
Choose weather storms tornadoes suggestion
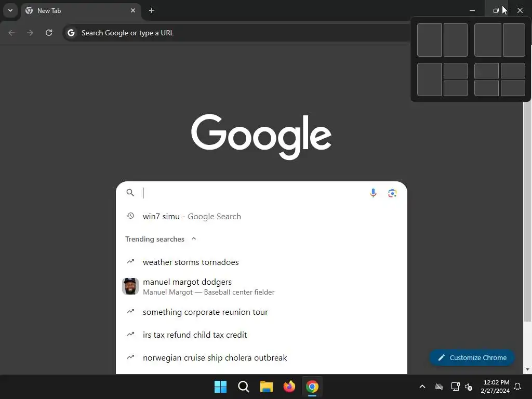(x=261, y=262)
